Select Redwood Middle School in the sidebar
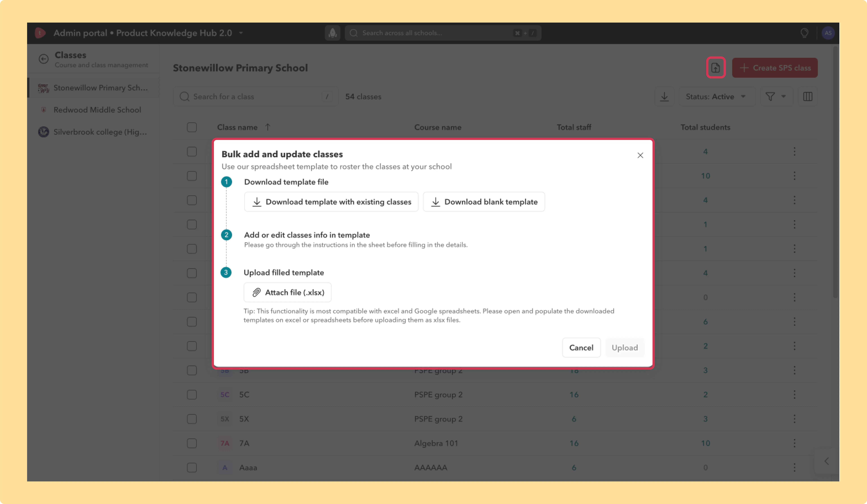 click(x=94, y=110)
